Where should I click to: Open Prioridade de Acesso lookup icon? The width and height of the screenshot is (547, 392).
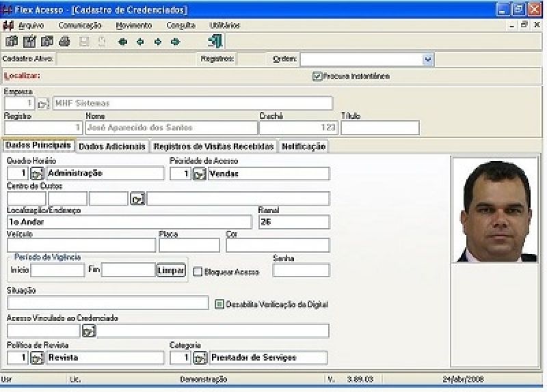click(x=199, y=174)
